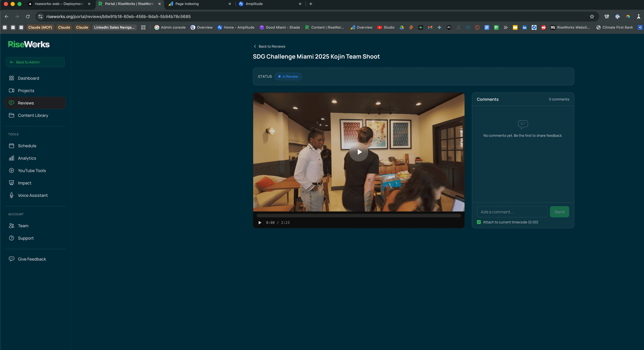The height and width of the screenshot is (350, 644).
Task: Open the LinkedIn bookmark icon
Action: (x=525, y=27)
